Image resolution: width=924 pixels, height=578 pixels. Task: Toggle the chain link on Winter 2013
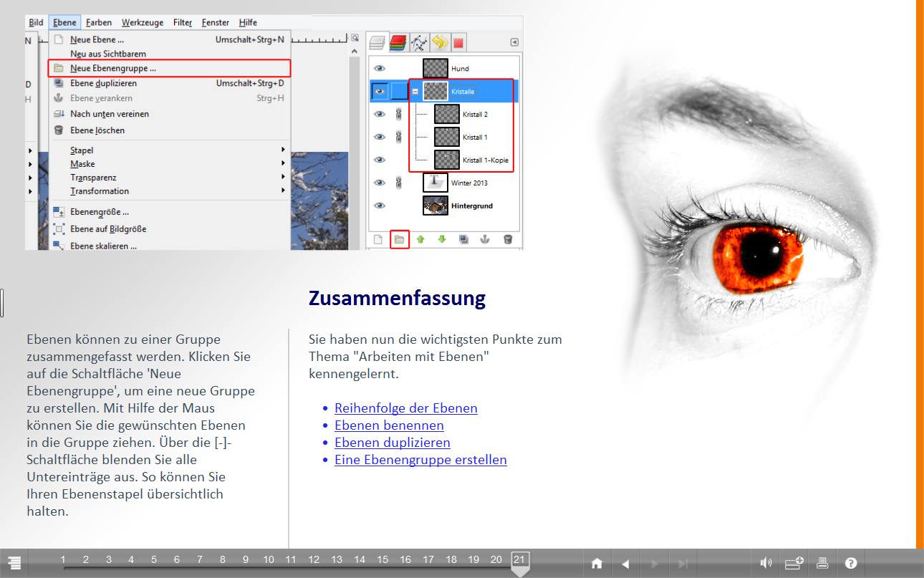400,183
